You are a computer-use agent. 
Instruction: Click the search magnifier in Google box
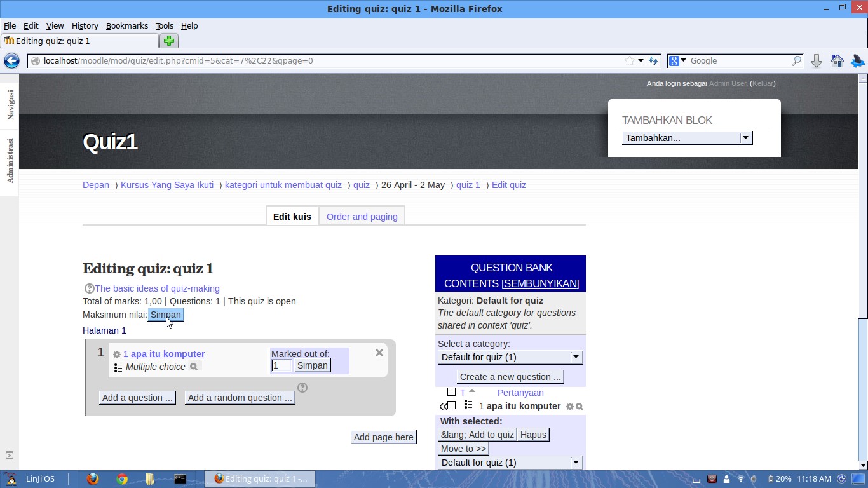coord(797,61)
